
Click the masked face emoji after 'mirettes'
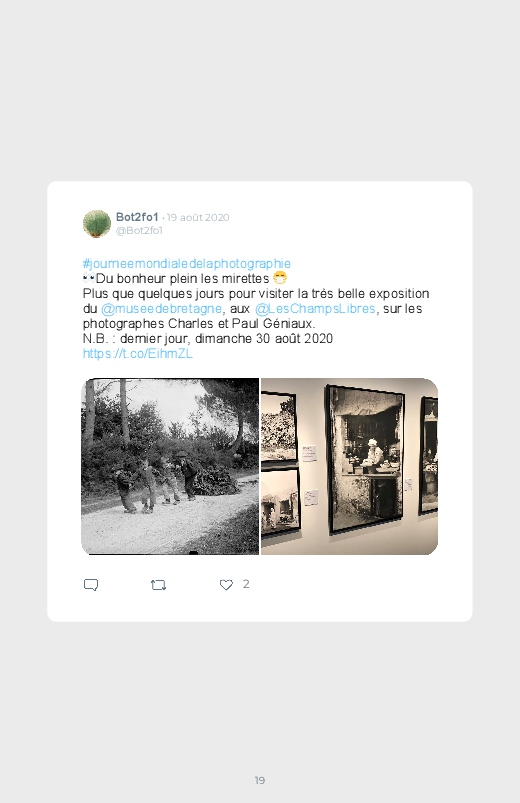click(280, 278)
